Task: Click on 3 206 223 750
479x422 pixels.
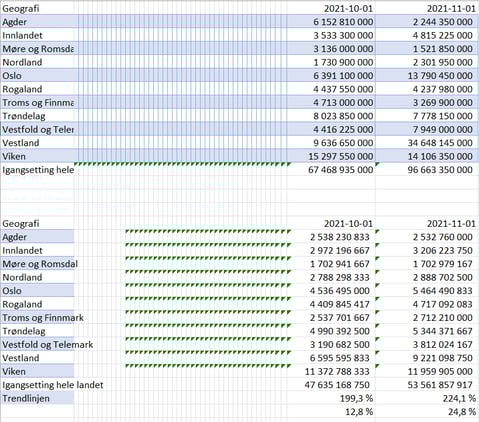Action: [443, 251]
